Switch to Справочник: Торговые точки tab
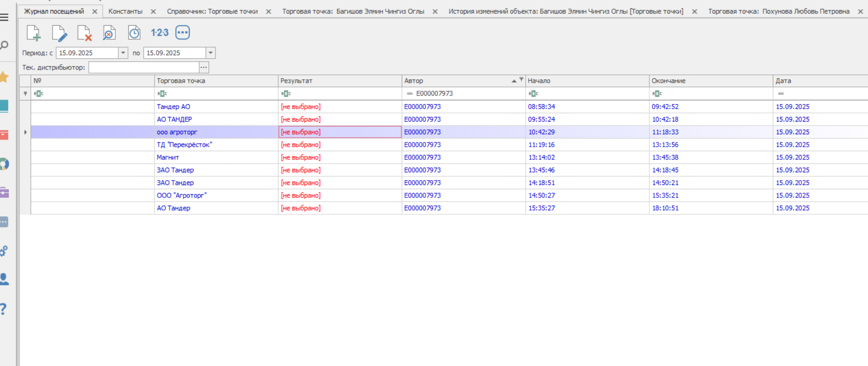This screenshot has height=366, width=868. (x=212, y=11)
